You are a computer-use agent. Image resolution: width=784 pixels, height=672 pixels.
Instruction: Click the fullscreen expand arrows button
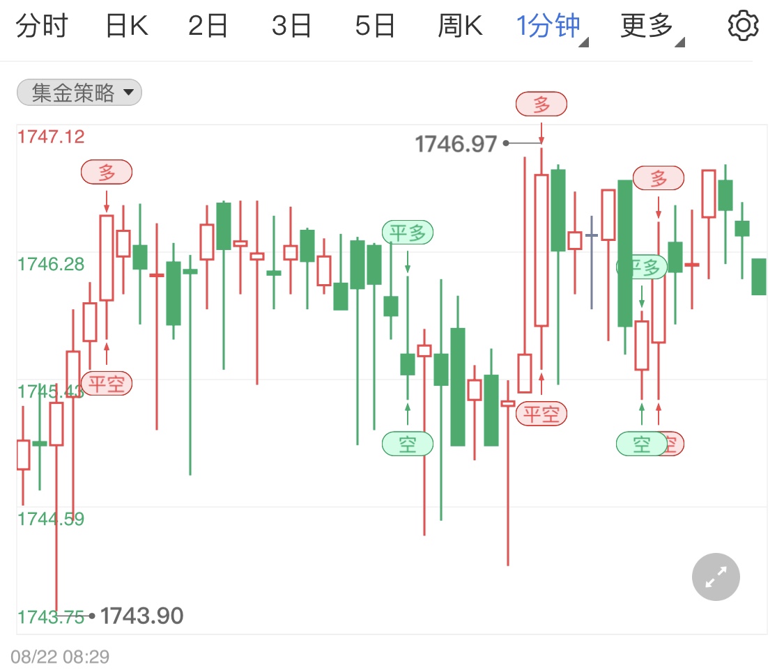point(716,577)
